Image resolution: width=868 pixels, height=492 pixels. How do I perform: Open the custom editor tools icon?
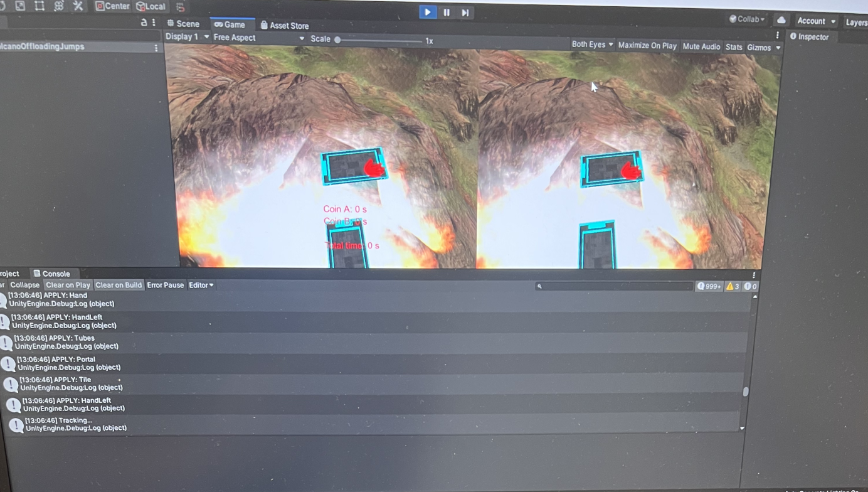pos(78,6)
